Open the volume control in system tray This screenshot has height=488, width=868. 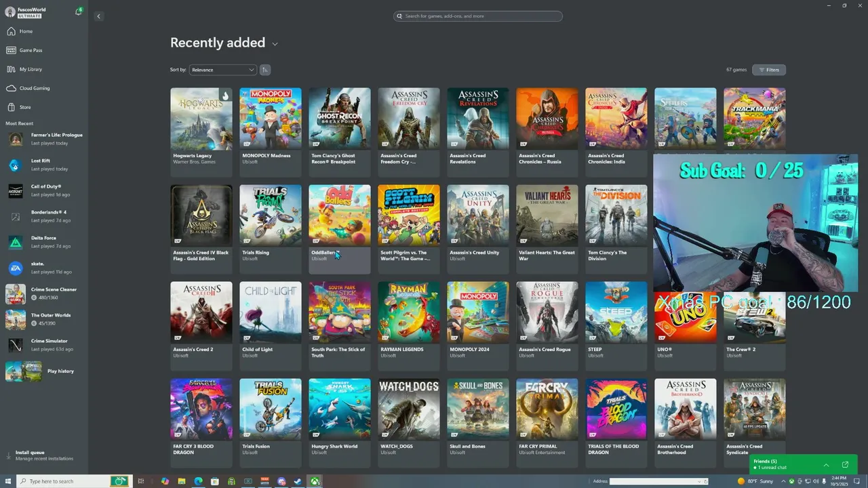point(815,481)
